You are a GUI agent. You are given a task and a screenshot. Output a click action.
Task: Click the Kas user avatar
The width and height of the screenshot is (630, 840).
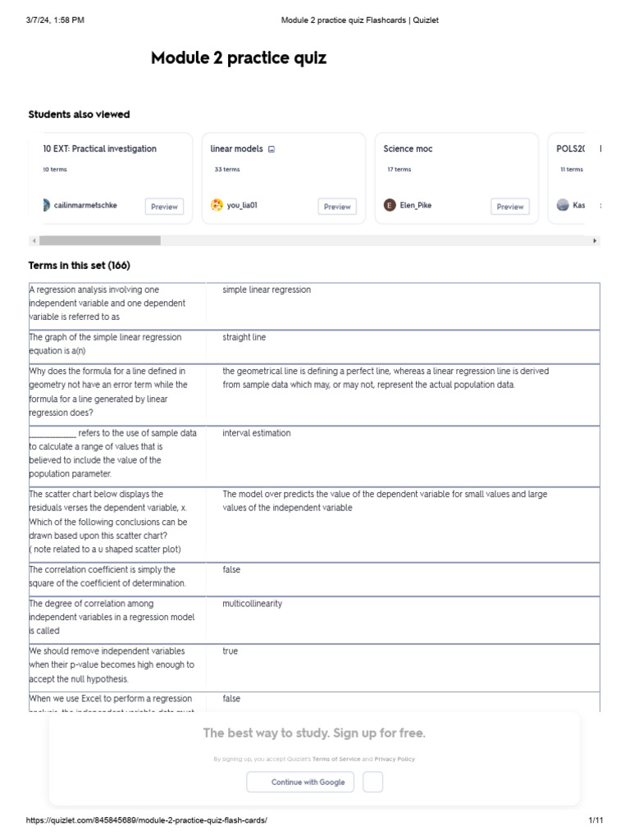[x=563, y=205]
